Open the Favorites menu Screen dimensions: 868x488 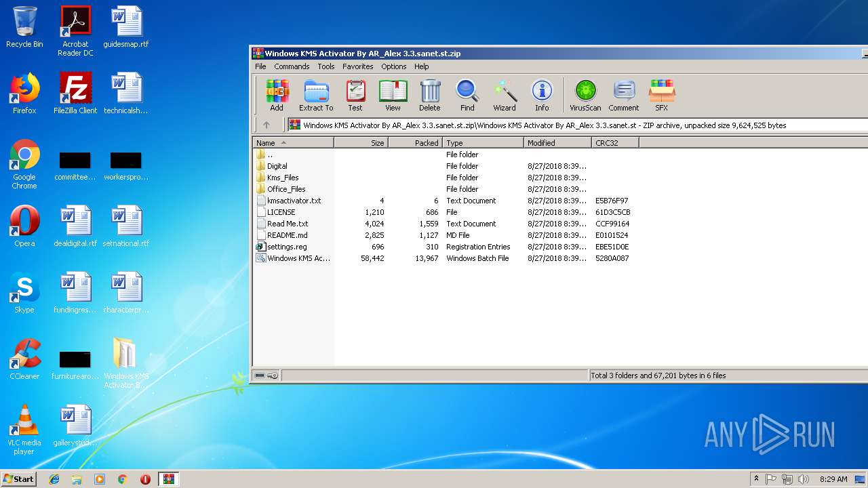pos(358,66)
